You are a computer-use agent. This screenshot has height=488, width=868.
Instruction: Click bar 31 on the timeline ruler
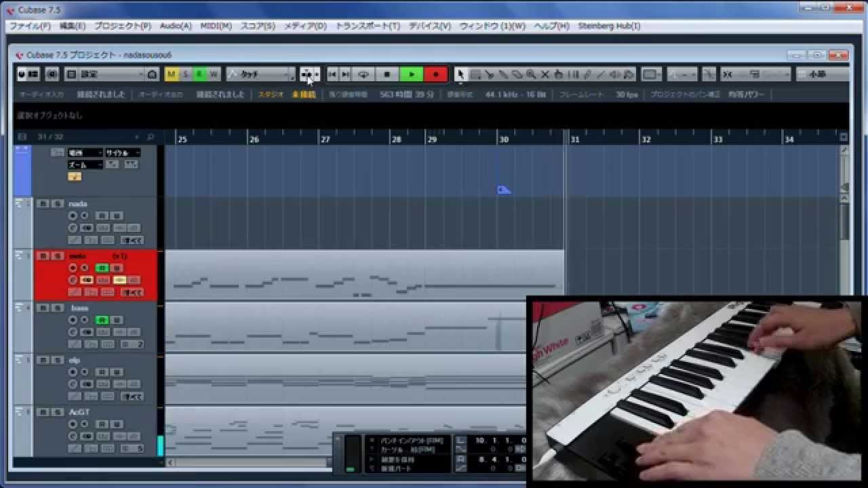574,139
